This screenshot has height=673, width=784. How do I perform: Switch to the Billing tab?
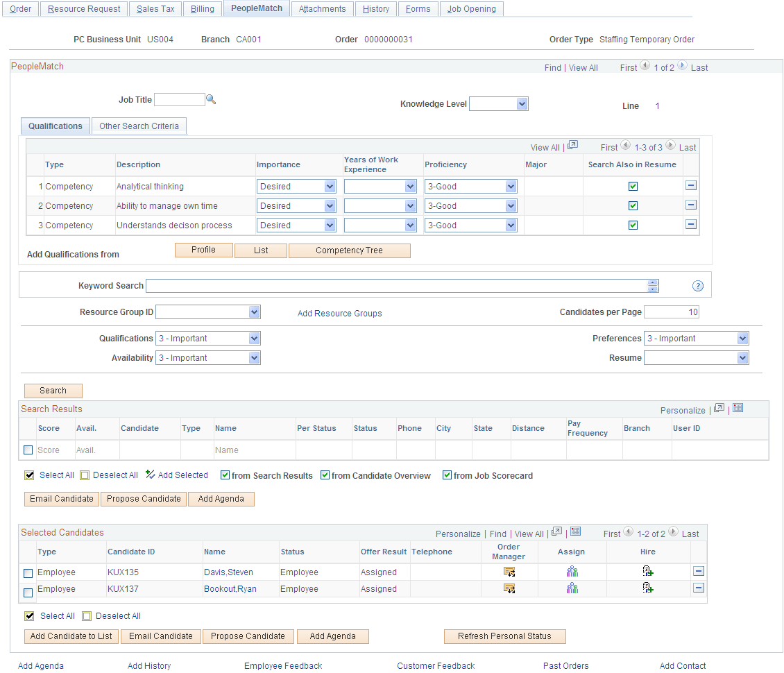tap(202, 8)
